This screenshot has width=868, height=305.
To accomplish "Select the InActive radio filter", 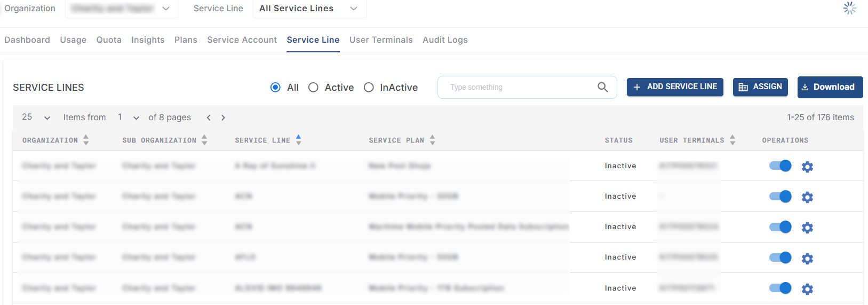I will coord(369,88).
